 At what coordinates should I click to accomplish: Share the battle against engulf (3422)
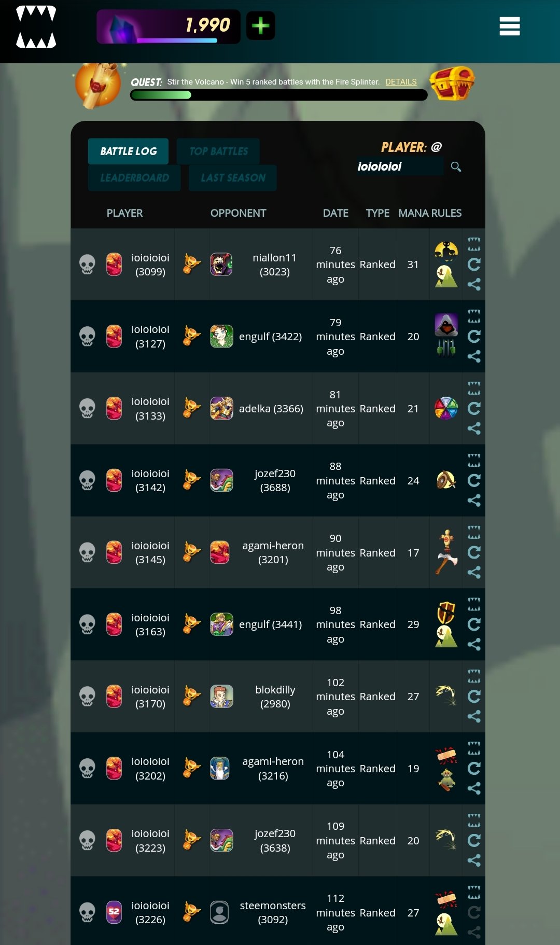click(474, 356)
